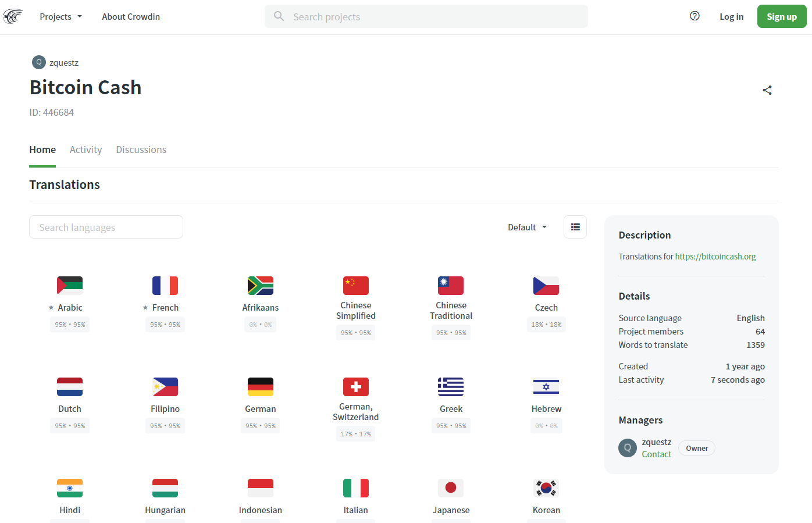Open the help question mark icon
812x523 pixels.
point(695,16)
